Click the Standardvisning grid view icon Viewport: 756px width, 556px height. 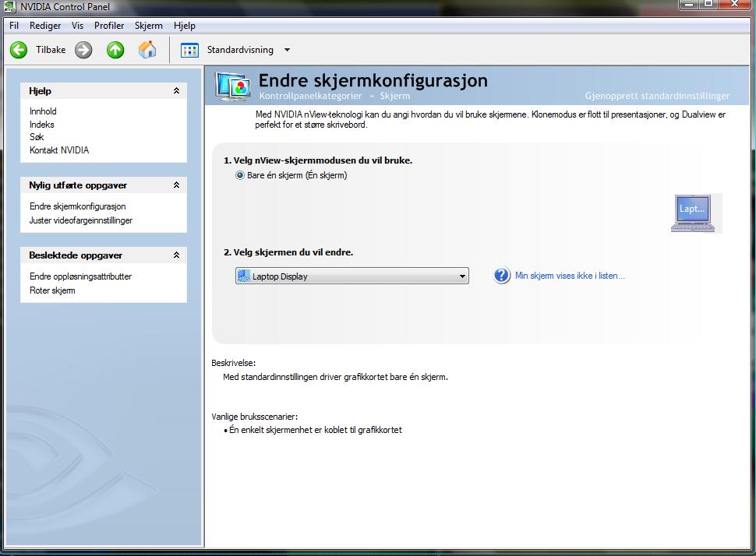[x=189, y=50]
